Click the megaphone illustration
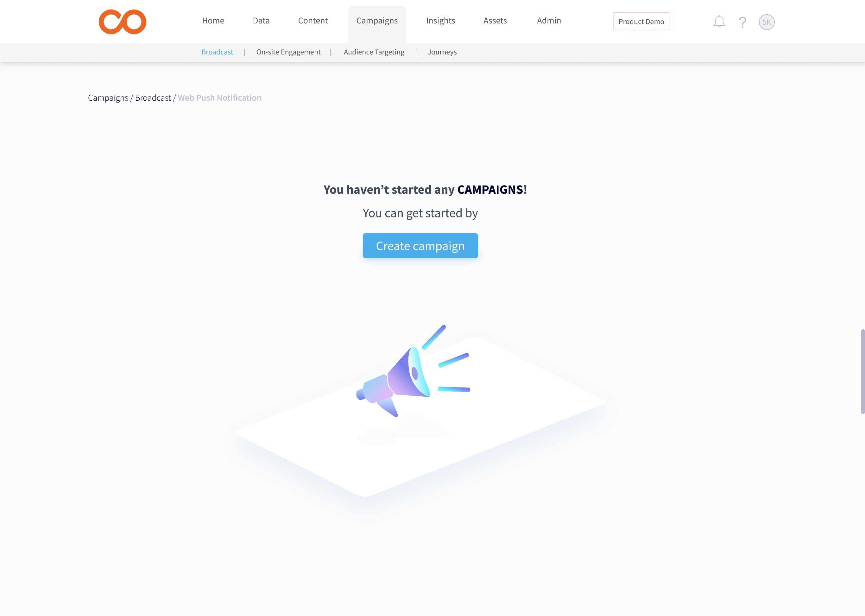Screen dimensions: 865x616 pos(413,371)
